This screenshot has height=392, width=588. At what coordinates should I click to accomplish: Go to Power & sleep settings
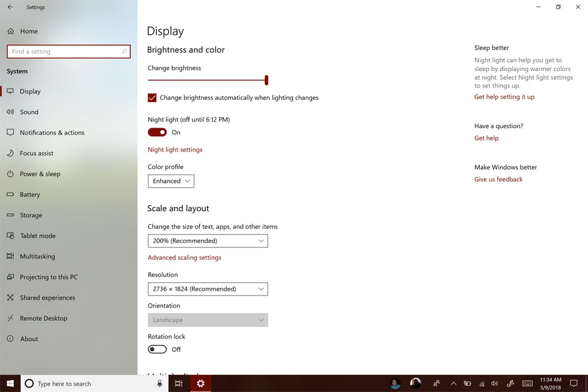[x=39, y=173]
